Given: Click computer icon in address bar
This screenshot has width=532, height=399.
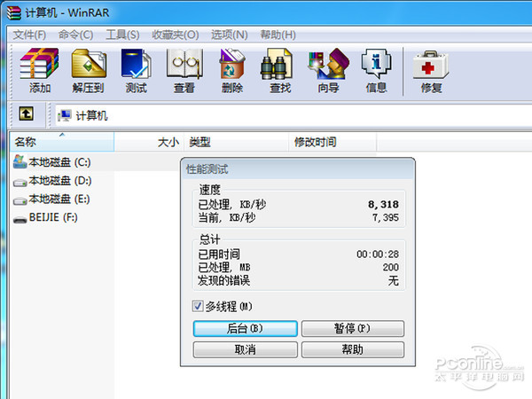Looking at the screenshot, I should tap(65, 115).
